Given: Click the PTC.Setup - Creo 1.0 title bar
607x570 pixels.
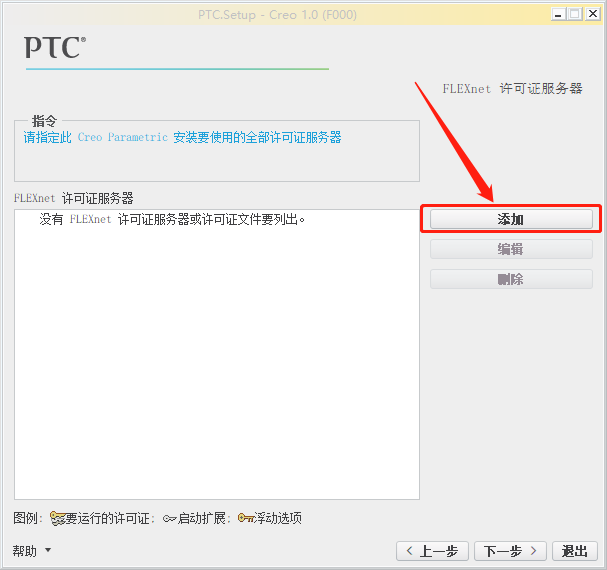Looking at the screenshot, I should click(277, 15).
